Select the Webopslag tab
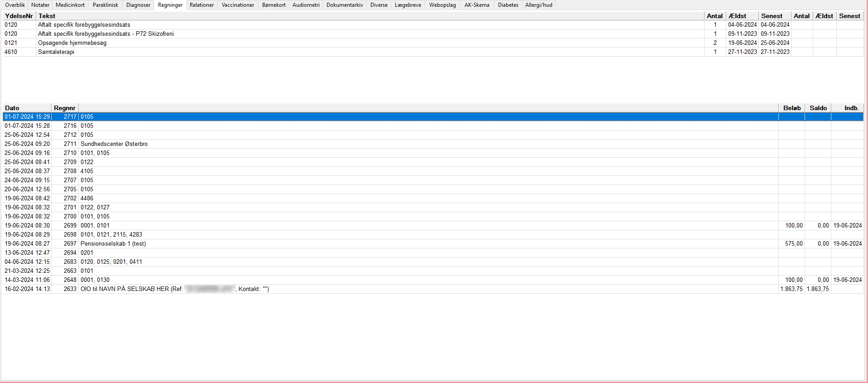Screen dimensions: 868x383 click(442, 5)
